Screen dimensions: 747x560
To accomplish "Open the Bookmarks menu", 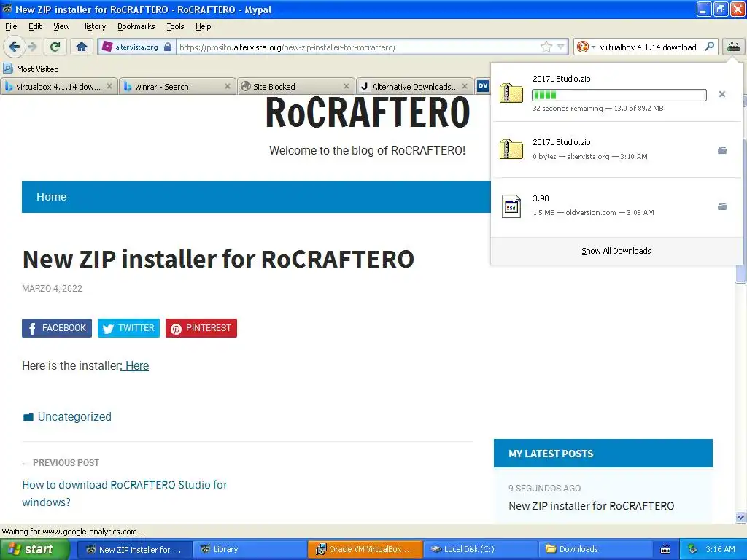I will pos(136,26).
